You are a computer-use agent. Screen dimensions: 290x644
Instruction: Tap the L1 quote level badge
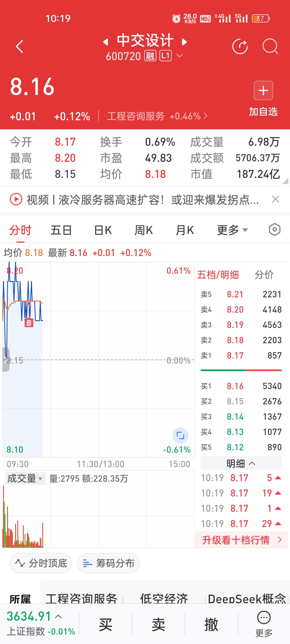tap(166, 56)
